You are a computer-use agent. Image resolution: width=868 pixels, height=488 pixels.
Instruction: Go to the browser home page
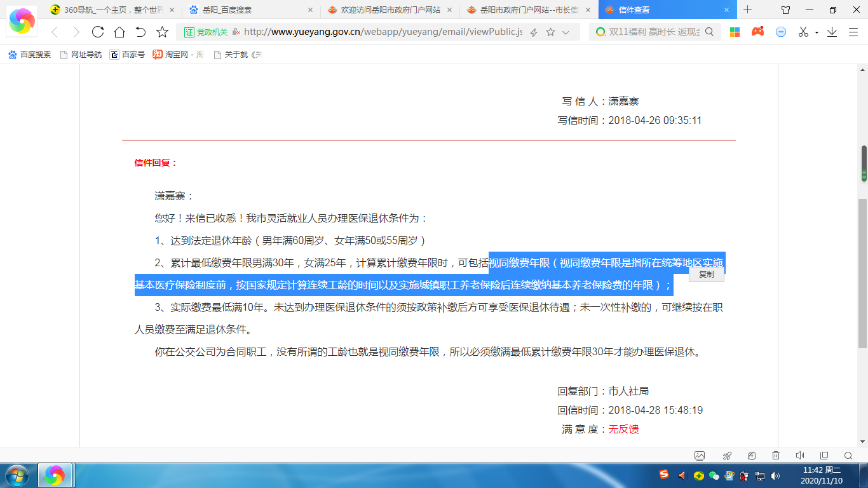[119, 32]
